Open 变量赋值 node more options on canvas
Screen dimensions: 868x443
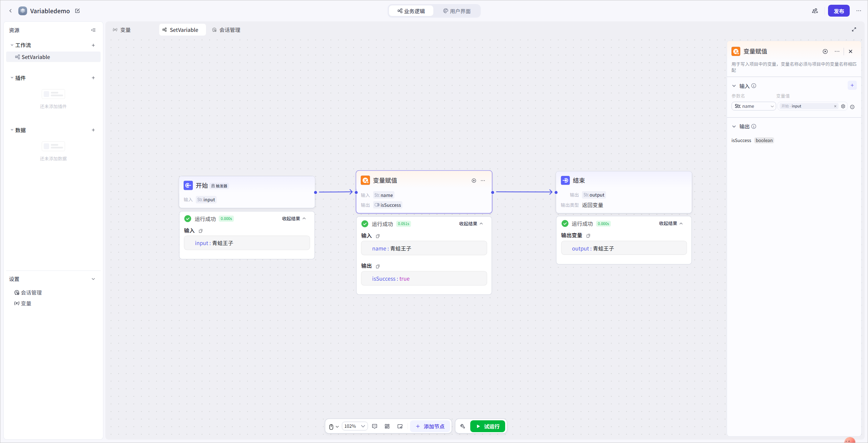483,181
